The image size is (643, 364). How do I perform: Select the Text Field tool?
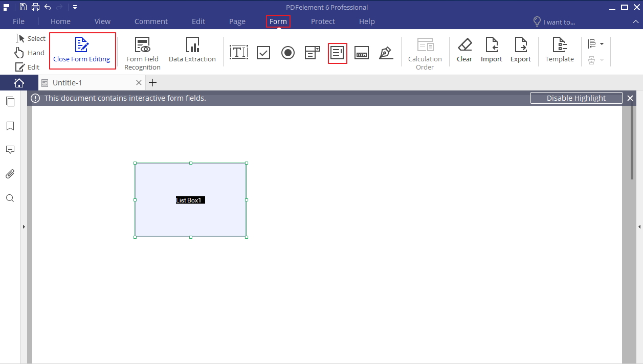(x=239, y=52)
